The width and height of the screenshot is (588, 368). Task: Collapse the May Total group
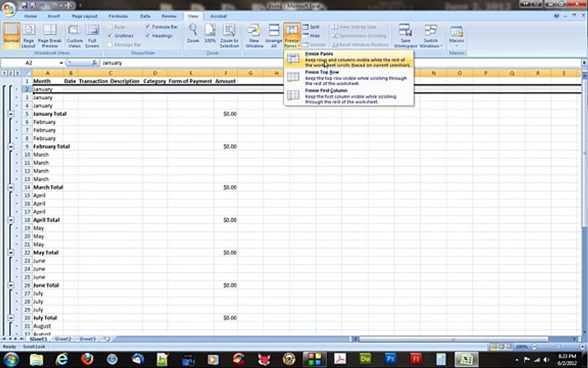pyautogui.click(x=11, y=252)
